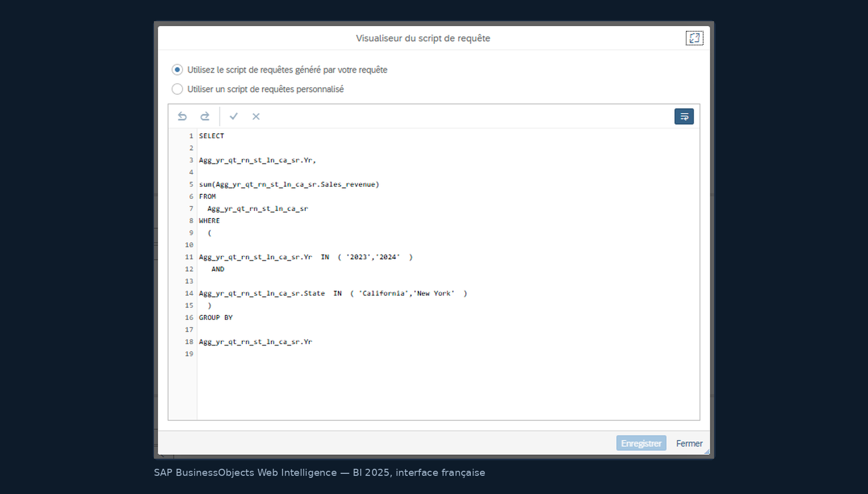Click the last line Agg_yr_qt_rn_st_ln_ca_sr.Yr

tap(255, 342)
